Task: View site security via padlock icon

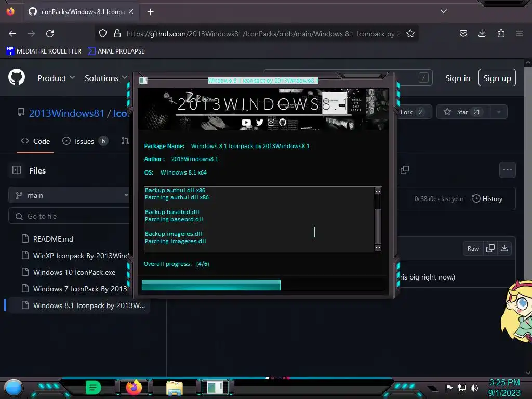Action: (117, 34)
